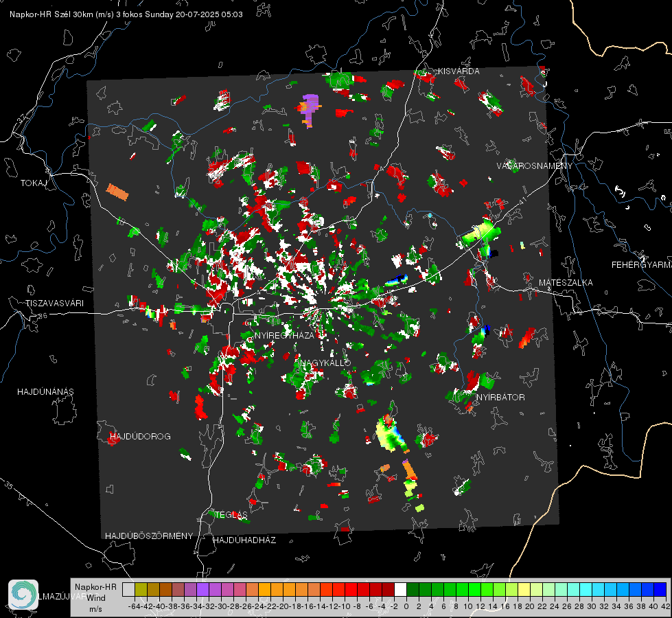The height and width of the screenshot is (618, 672).
Task: Click the HAJDÚBÖSZÖRMÉNY label
Action: click(x=149, y=536)
